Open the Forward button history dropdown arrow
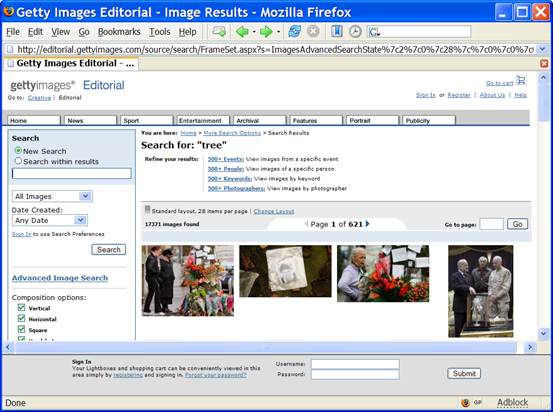This screenshot has width=553, height=412. click(278, 32)
